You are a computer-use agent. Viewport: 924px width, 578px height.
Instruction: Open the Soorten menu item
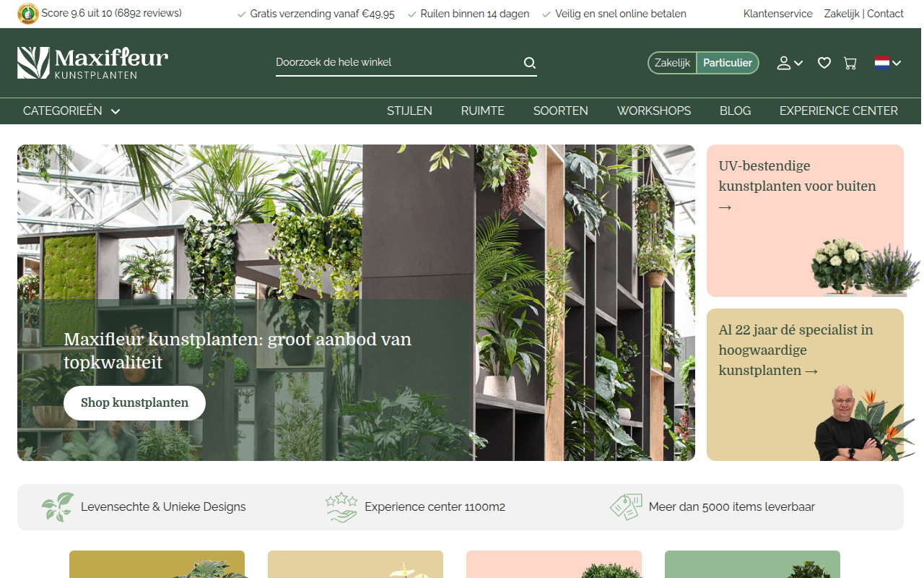click(561, 111)
